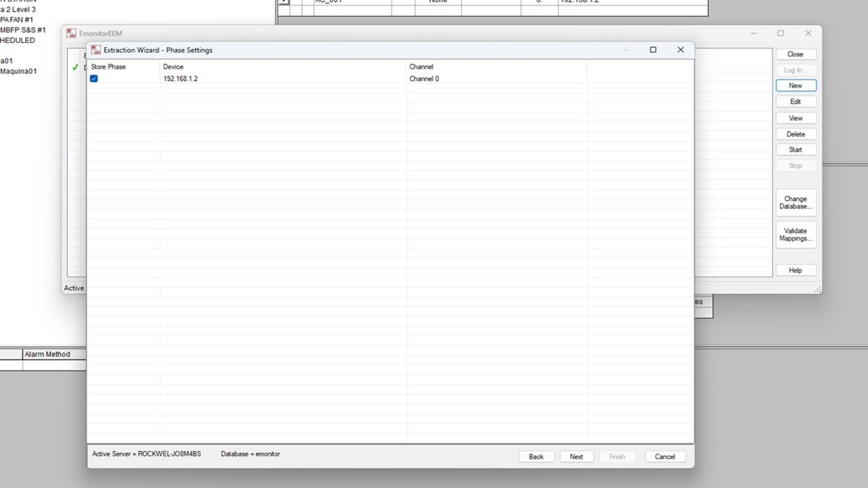Screen dimensions: 868x488
Task: Select a 2 Level 3 tree item
Action: pos(18,9)
